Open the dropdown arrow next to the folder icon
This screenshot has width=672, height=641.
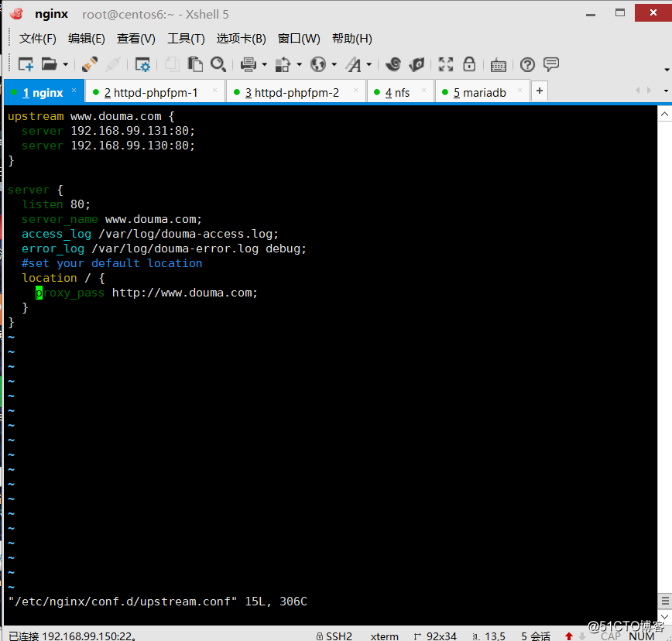tap(66, 65)
